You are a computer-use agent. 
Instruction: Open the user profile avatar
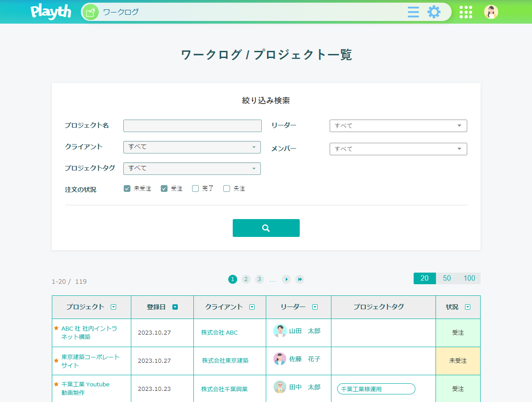490,12
